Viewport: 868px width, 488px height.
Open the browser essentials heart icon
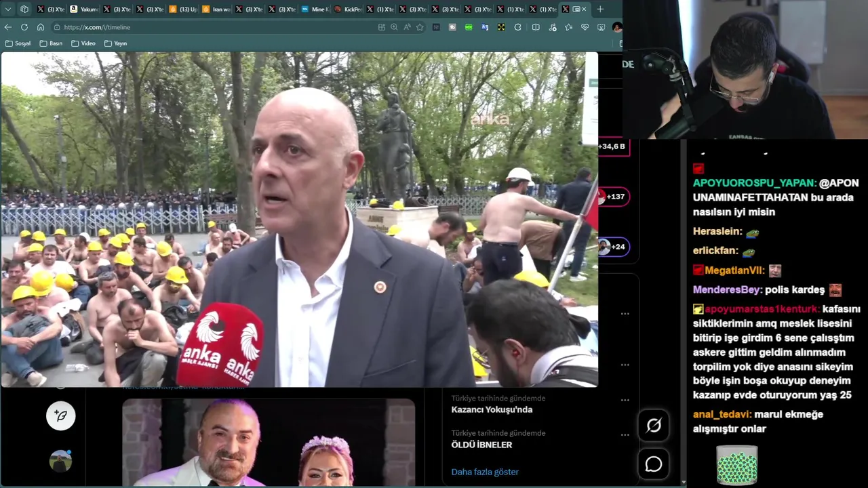(x=585, y=27)
